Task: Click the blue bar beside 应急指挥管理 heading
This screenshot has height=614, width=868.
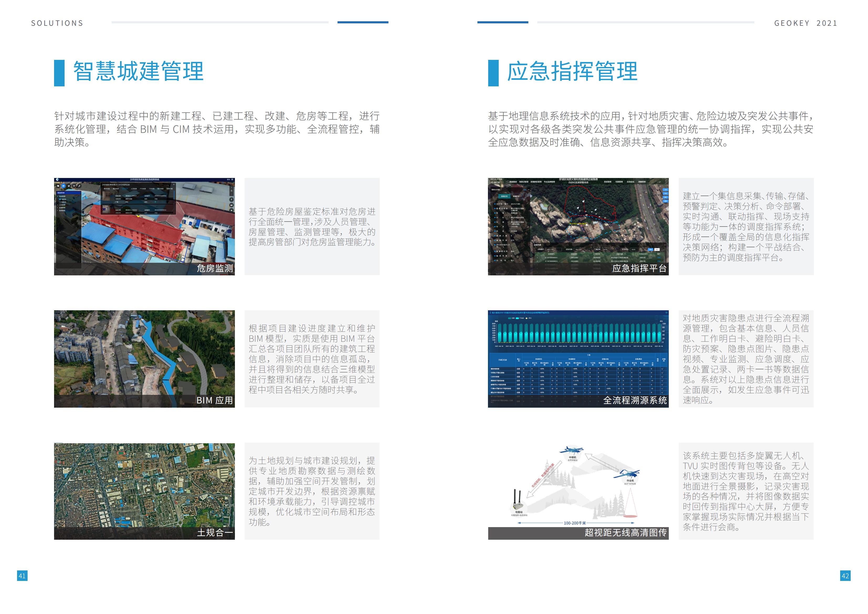Action: point(493,73)
